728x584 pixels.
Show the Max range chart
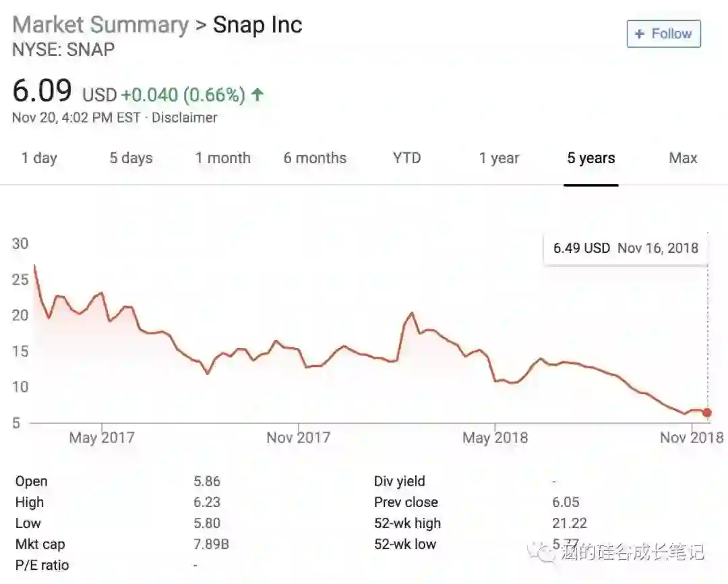683,158
